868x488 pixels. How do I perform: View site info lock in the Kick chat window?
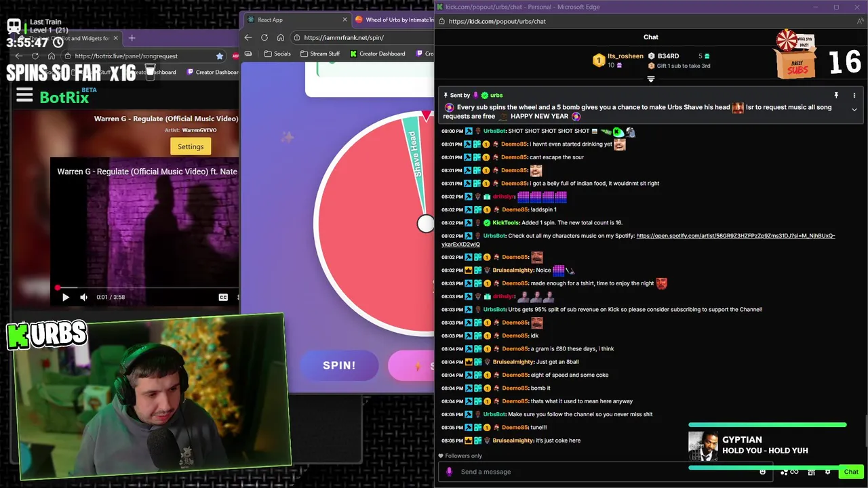pyautogui.click(x=441, y=21)
